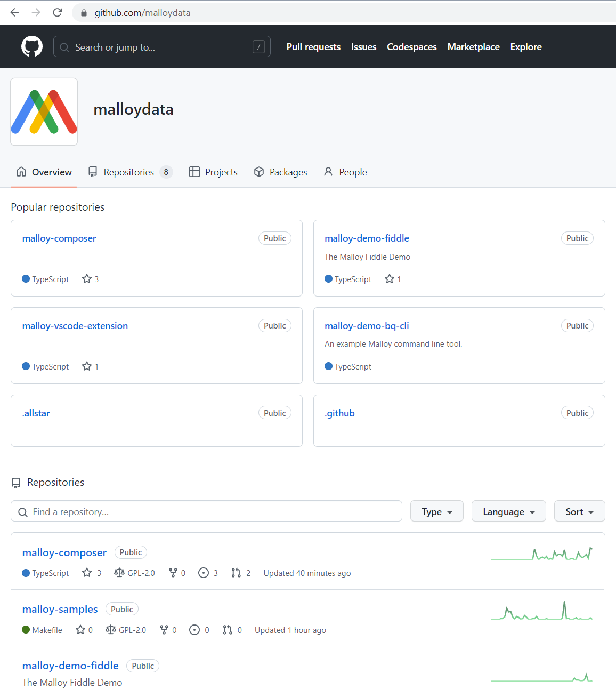The height and width of the screenshot is (697, 616).
Task: Reload the page with browser refresh icon
Action: [58, 12]
